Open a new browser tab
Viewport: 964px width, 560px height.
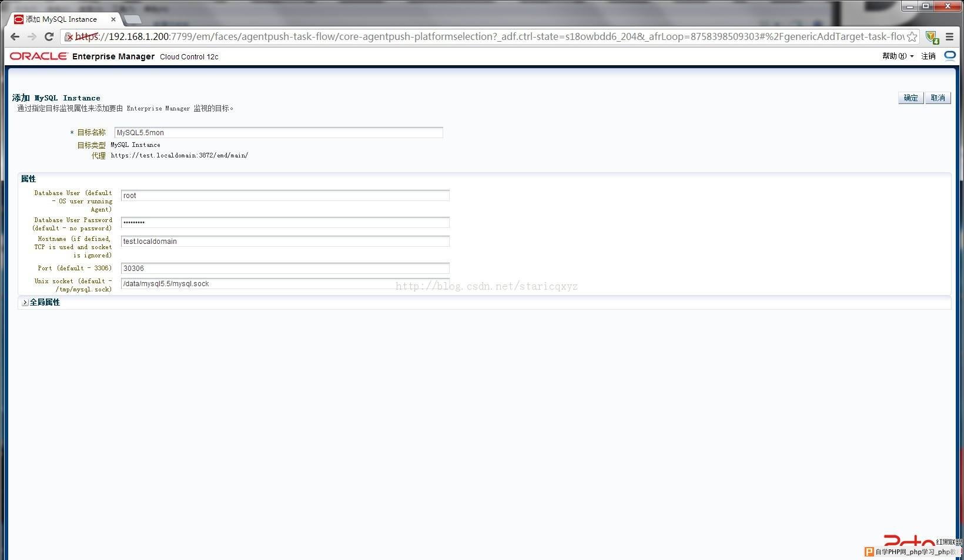tap(133, 19)
